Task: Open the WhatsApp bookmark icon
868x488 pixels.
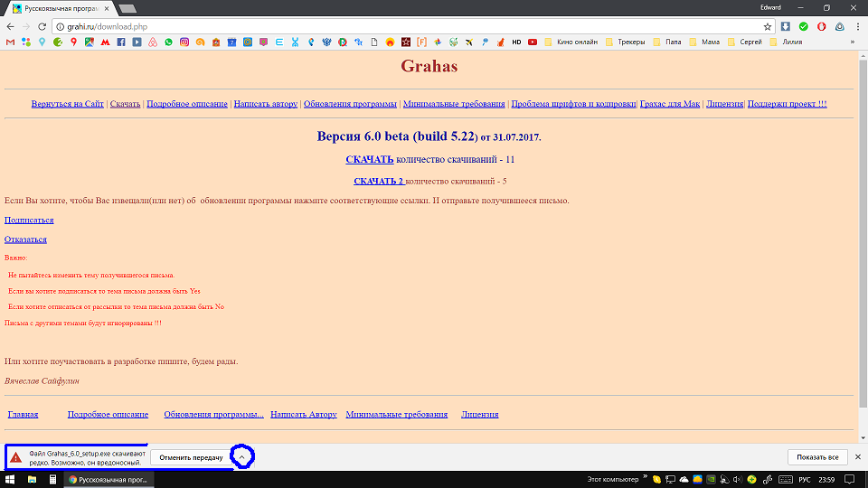Action: pyautogui.click(x=168, y=42)
